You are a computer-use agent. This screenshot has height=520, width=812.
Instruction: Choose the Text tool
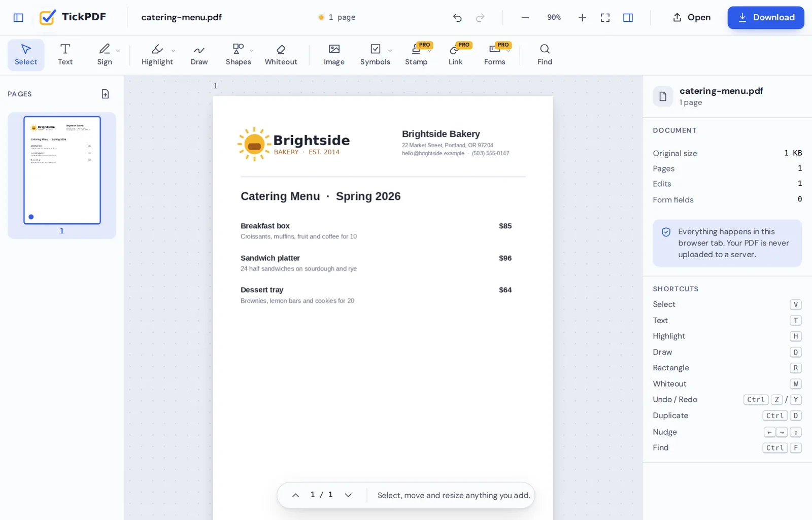(65, 55)
